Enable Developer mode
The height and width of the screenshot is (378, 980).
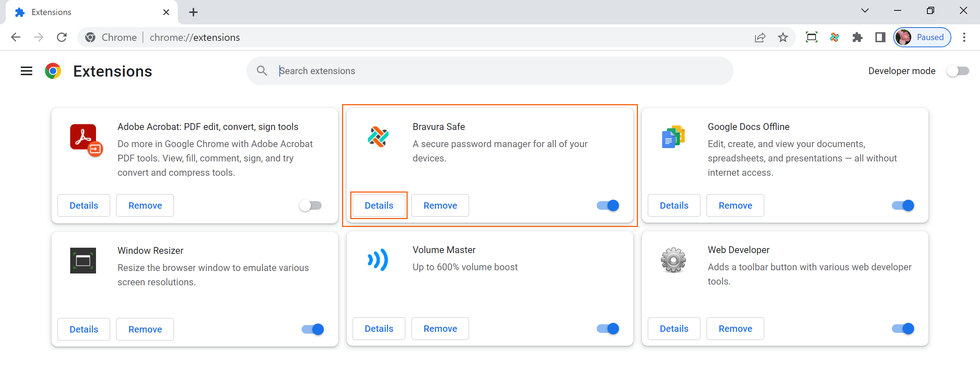coord(957,71)
